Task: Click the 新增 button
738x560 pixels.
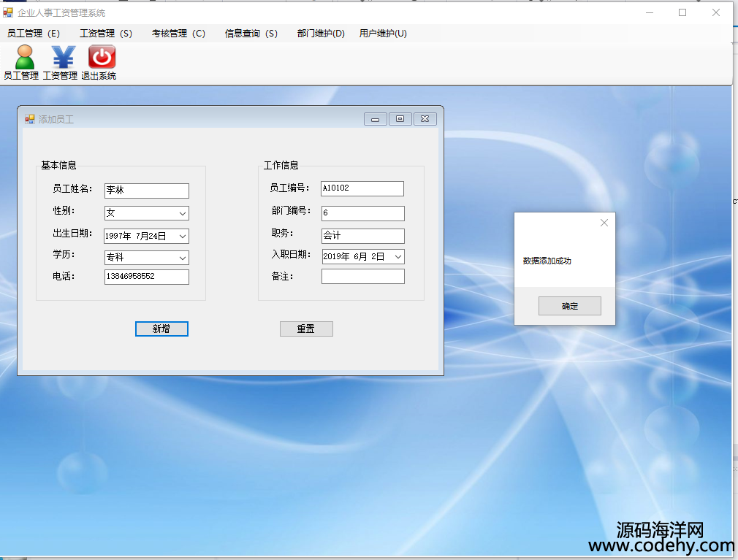Action: tap(161, 329)
